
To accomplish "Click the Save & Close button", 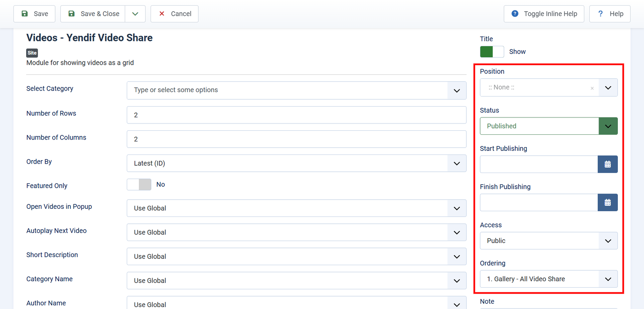I will pyautogui.click(x=93, y=14).
